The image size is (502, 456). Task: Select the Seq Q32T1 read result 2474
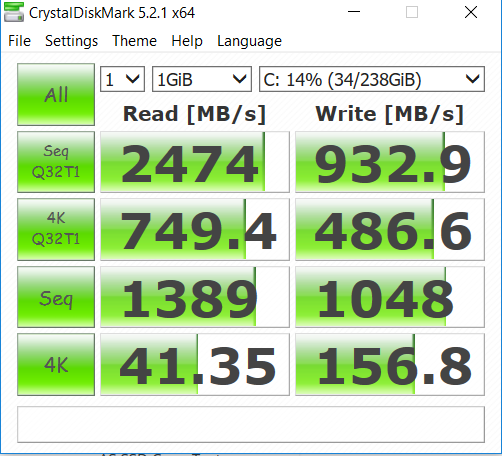pos(195,162)
